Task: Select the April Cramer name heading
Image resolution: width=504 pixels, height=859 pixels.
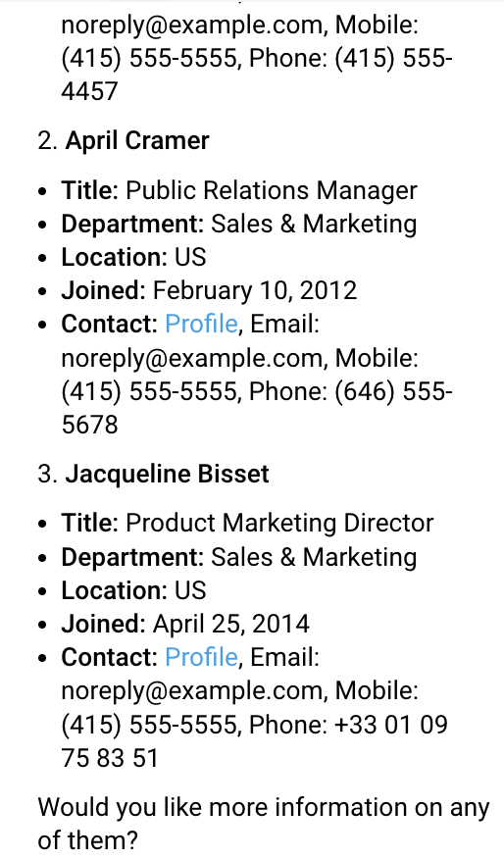Action: coord(137,141)
